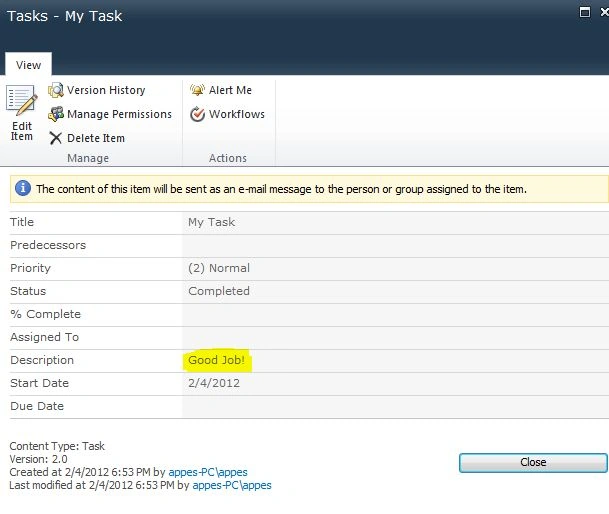Click the 'Actions' group label
This screenshot has width=609, height=514.
click(x=228, y=158)
